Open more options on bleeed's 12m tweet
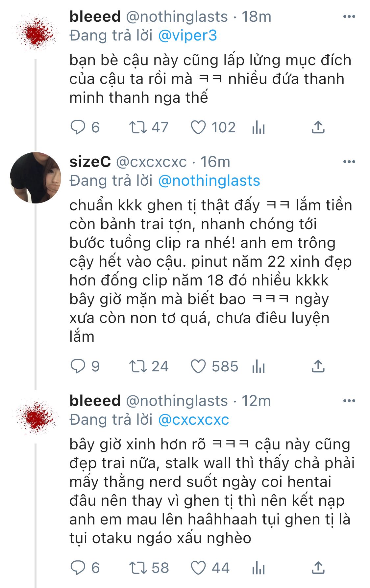The image size is (370, 588). (349, 401)
